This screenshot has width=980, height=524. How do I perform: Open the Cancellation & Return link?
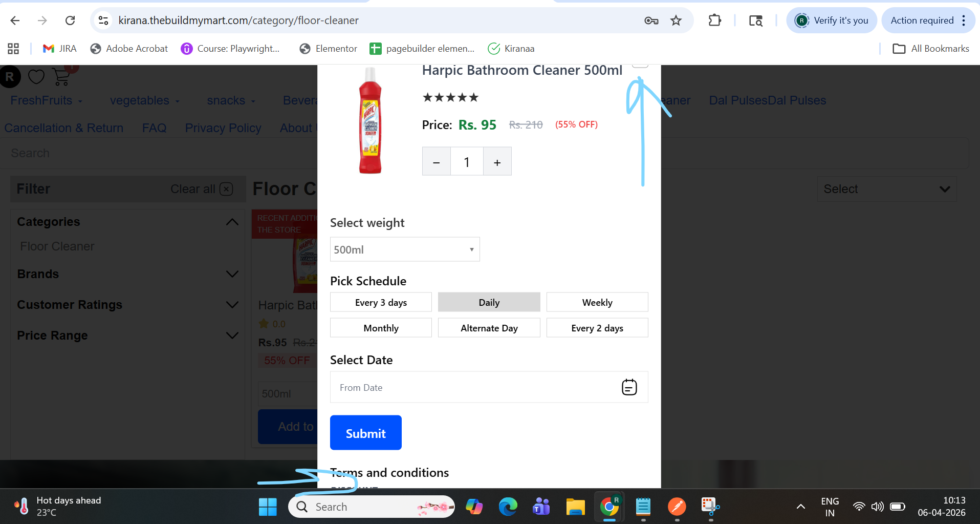tap(64, 128)
